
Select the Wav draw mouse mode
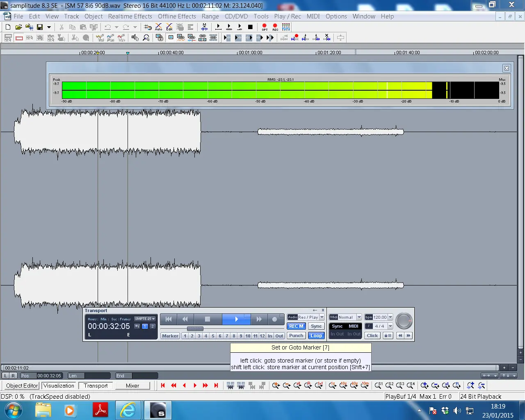121,38
